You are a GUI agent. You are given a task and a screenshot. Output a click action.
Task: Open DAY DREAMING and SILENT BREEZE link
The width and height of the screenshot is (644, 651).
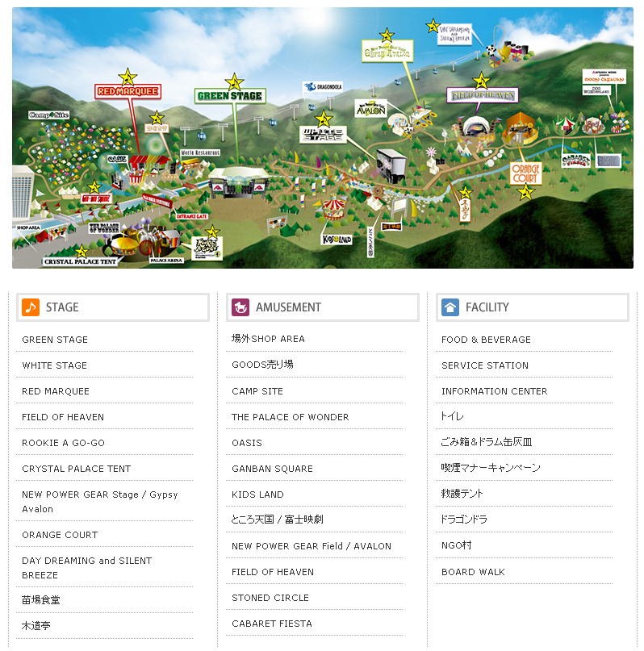coord(87,568)
